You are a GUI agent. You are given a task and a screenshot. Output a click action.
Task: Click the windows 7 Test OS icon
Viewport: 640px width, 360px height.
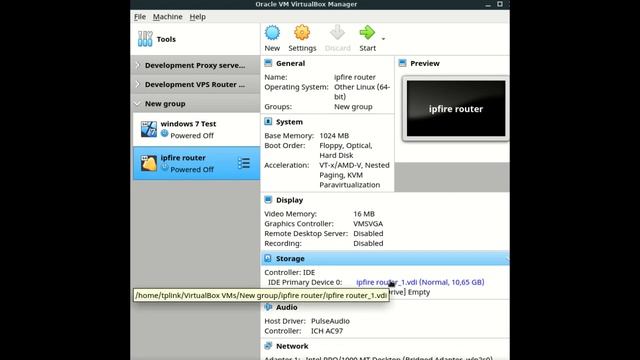(x=149, y=129)
